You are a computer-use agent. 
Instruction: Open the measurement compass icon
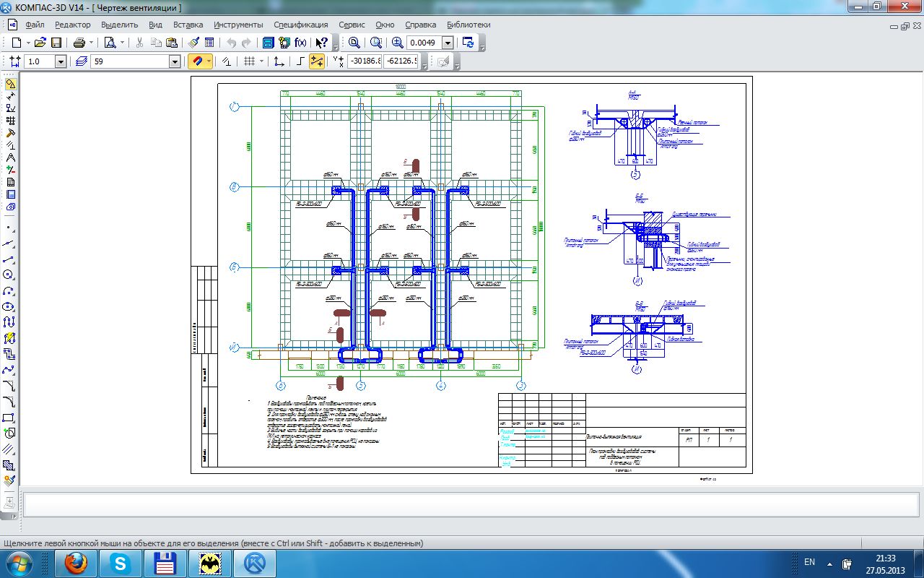[x=10, y=158]
